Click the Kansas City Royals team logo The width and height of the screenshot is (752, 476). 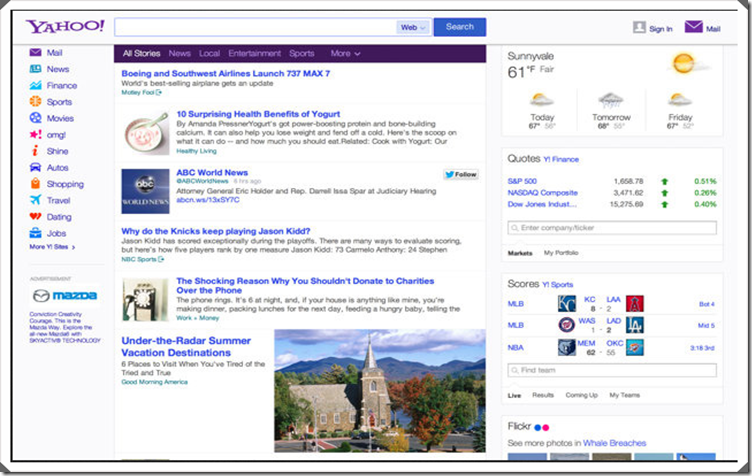coord(567,304)
